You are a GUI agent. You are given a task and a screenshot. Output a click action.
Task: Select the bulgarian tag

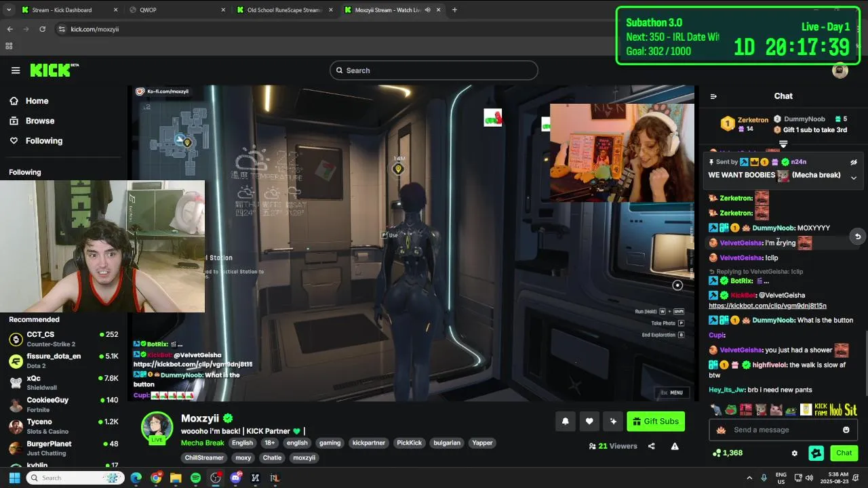click(x=447, y=443)
